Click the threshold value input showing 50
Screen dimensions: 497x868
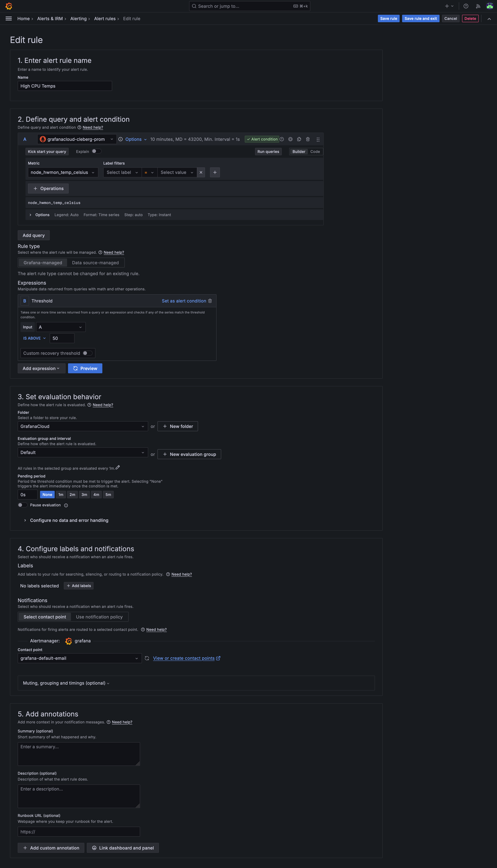point(62,338)
